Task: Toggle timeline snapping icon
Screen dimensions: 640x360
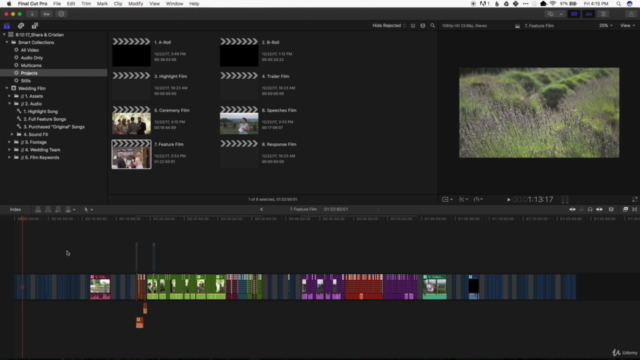Action: tap(599, 209)
